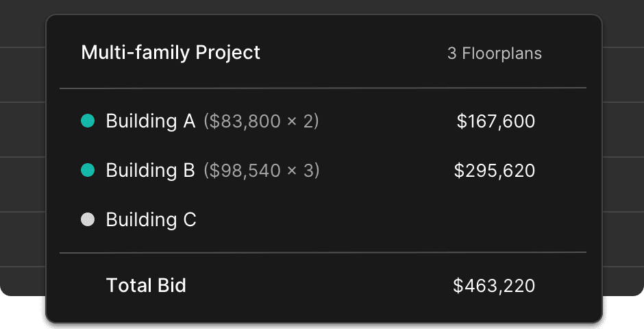Click the Total Bid label
644x329 pixels.
146,286
